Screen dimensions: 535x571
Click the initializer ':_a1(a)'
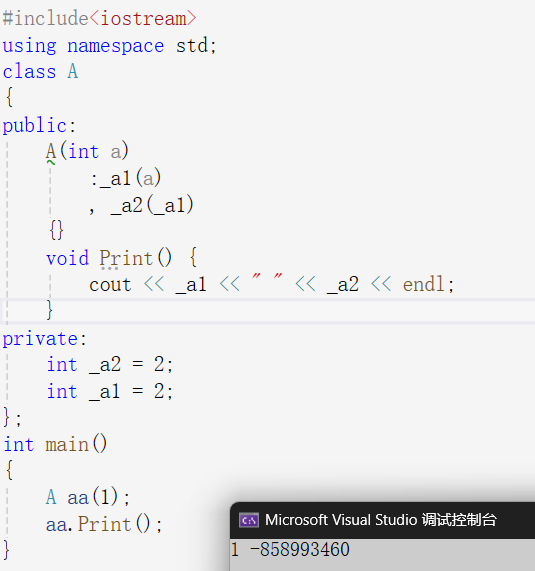pos(126,178)
